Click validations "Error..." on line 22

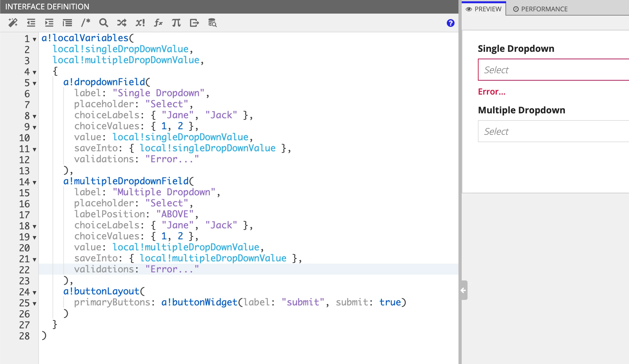tap(172, 269)
